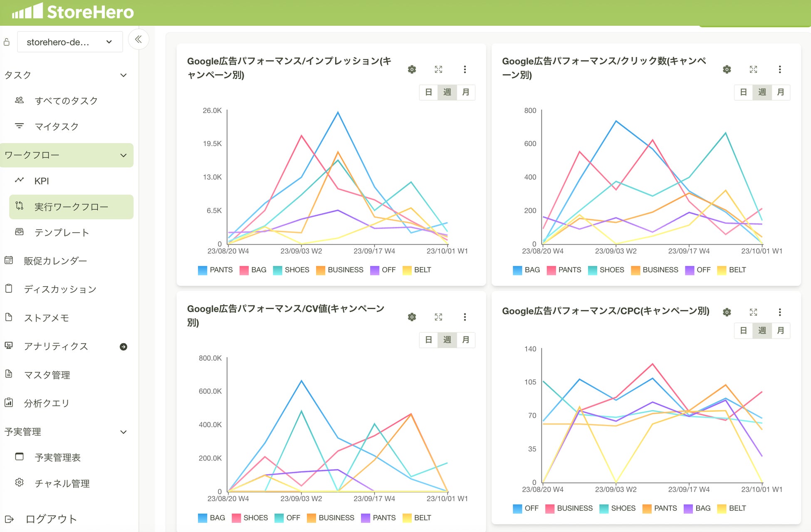Expand the clicks chart to fullscreen
811x532 pixels.
pyautogui.click(x=753, y=69)
